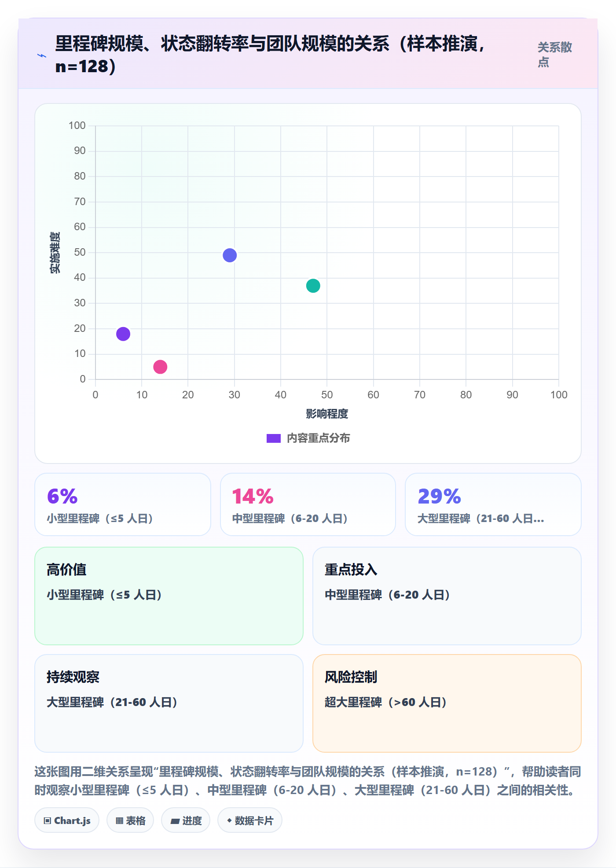The image size is (616, 868).
Task: Open the 持续观察 quadrant card
Action: [x=169, y=703]
